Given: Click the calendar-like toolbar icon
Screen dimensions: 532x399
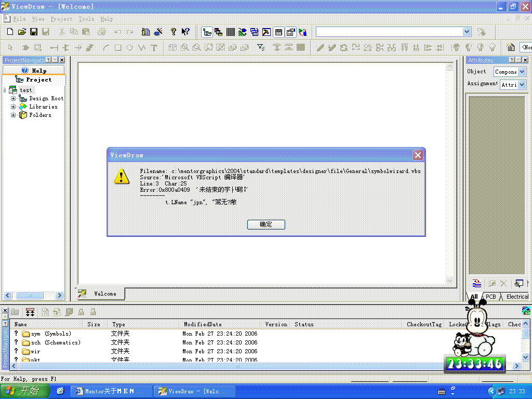Looking at the screenshot, I should click(x=278, y=32).
